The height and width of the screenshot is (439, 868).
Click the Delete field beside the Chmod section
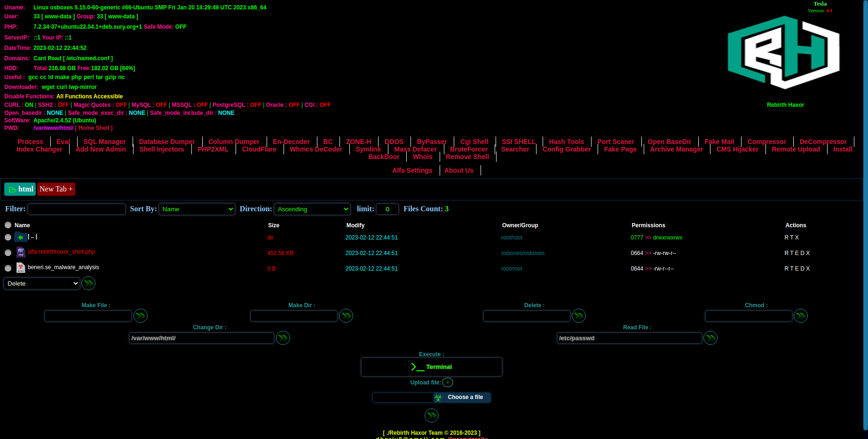point(527,316)
